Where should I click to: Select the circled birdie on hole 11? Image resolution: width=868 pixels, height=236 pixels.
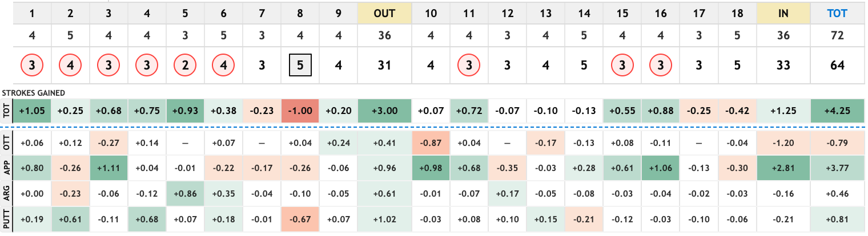[469, 66]
